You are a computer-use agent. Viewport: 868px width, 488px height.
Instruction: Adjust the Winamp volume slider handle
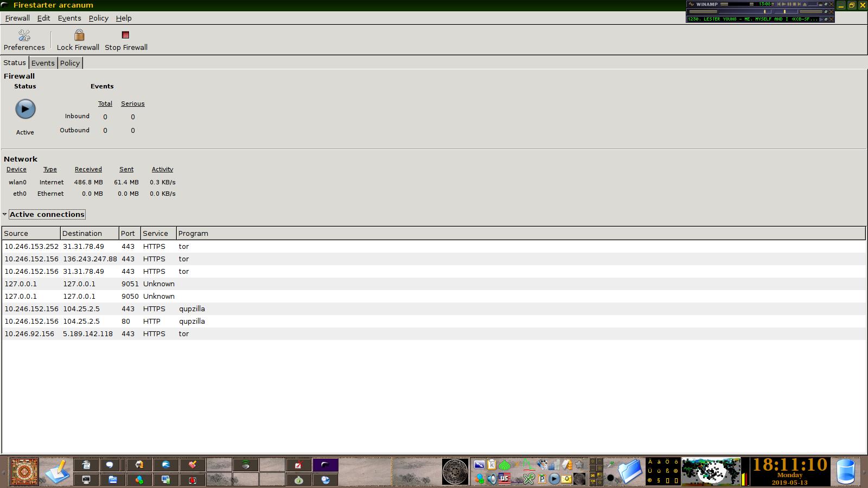pos(765,11)
